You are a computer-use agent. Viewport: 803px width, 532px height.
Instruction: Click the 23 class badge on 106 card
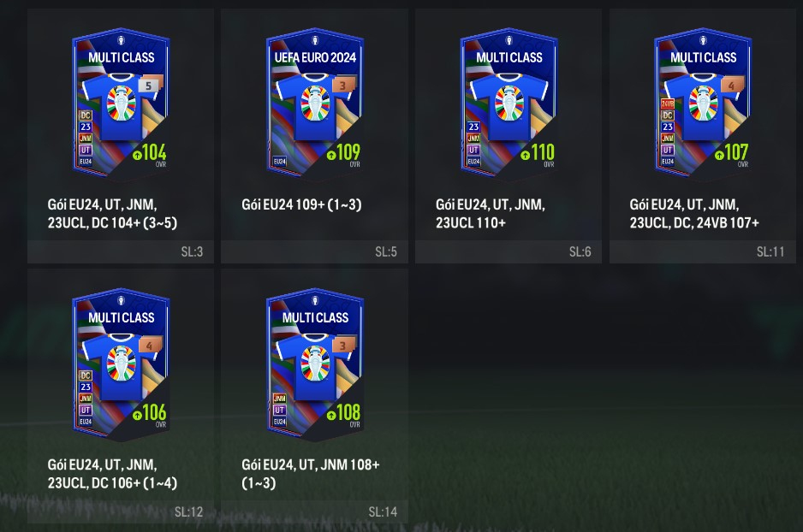(86, 387)
